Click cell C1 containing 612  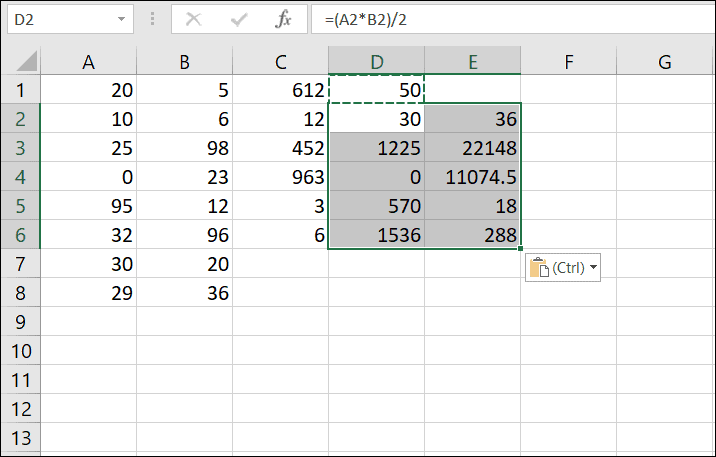coord(280,89)
